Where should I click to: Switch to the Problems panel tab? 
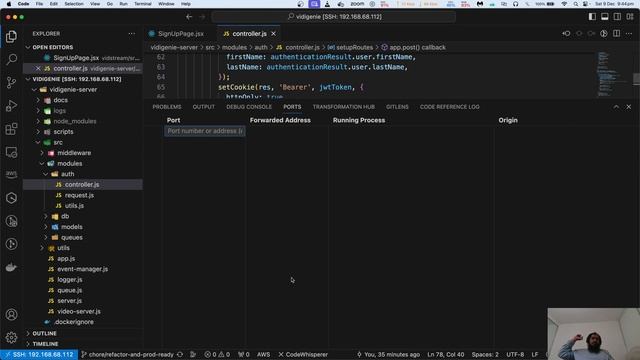tap(167, 107)
